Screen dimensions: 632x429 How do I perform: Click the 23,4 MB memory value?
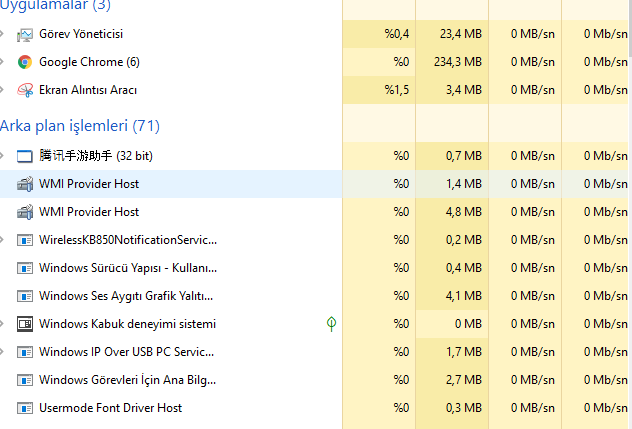(x=461, y=34)
